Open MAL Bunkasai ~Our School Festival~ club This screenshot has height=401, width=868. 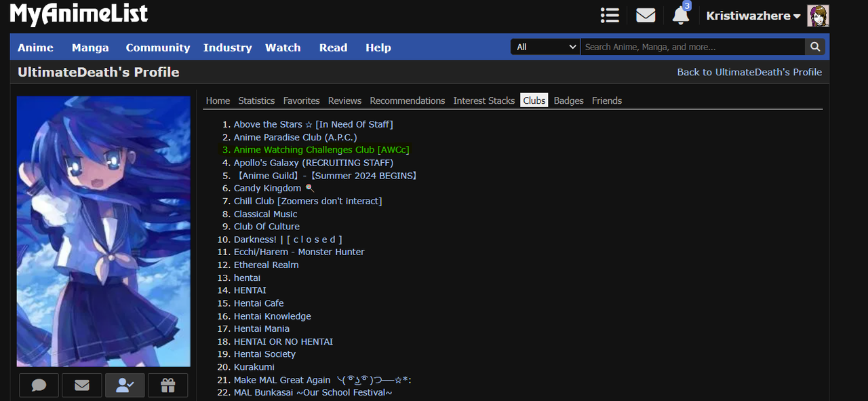click(313, 392)
